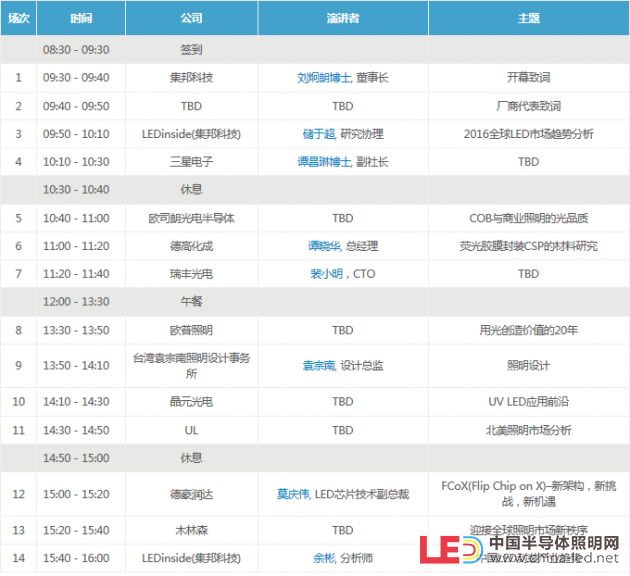
Task: Open speaker link 袁宗南
Action: 319,366
